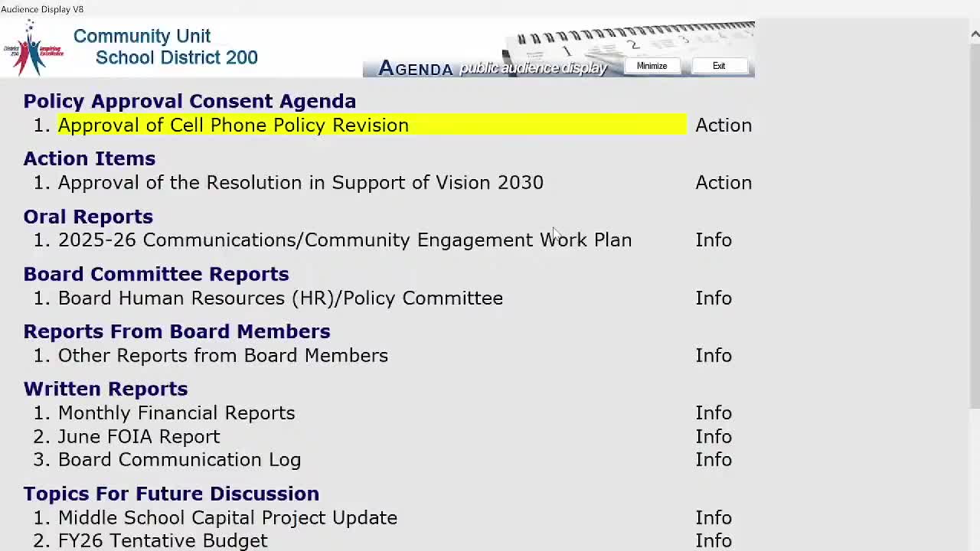Open Board Human Resources (HR)/Policy Committee item
Image resolution: width=980 pixels, height=551 pixels.
(280, 298)
